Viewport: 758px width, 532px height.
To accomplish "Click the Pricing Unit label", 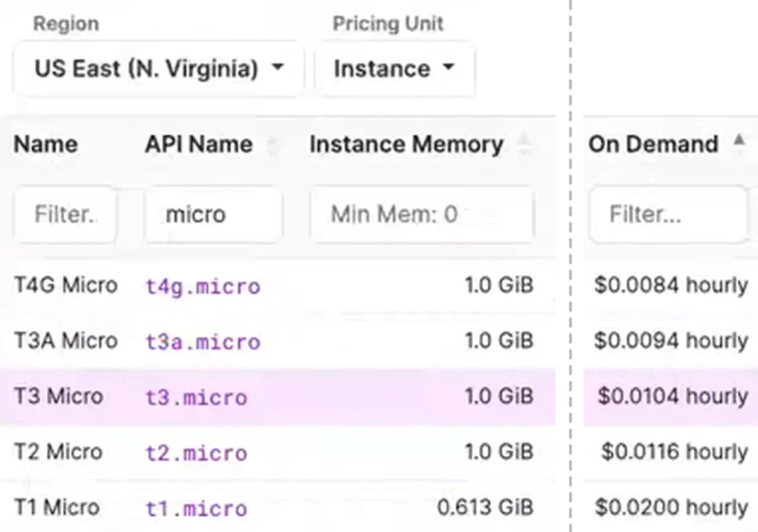I will pos(388,24).
